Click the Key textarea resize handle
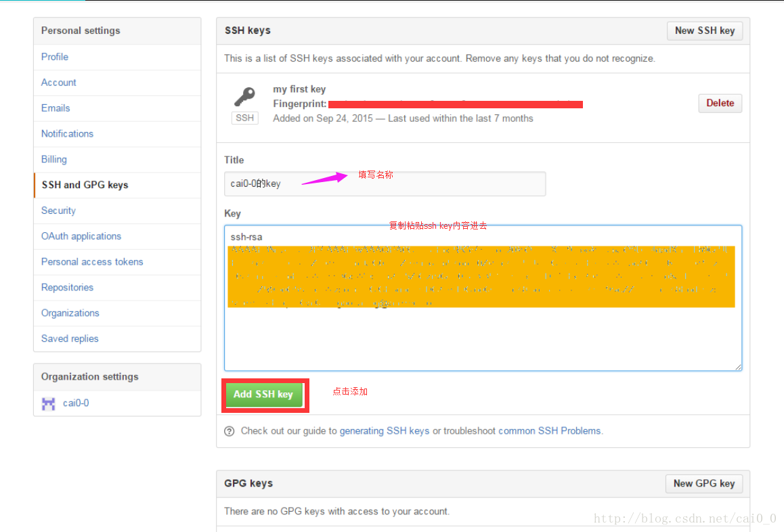The width and height of the screenshot is (784, 532). pyautogui.click(x=738, y=367)
